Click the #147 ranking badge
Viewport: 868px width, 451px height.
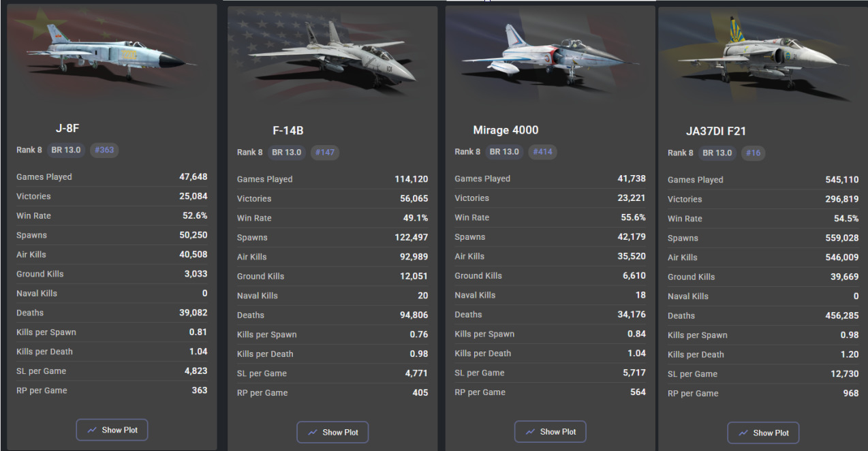(325, 152)
